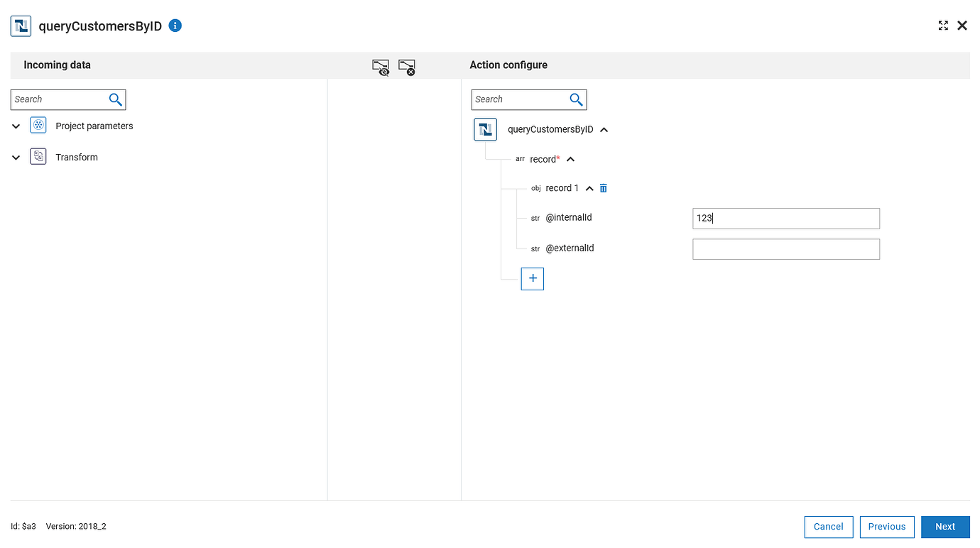980x548 pixels.
Task: Add a new record with the plus button
Action: tap(532, 278)
